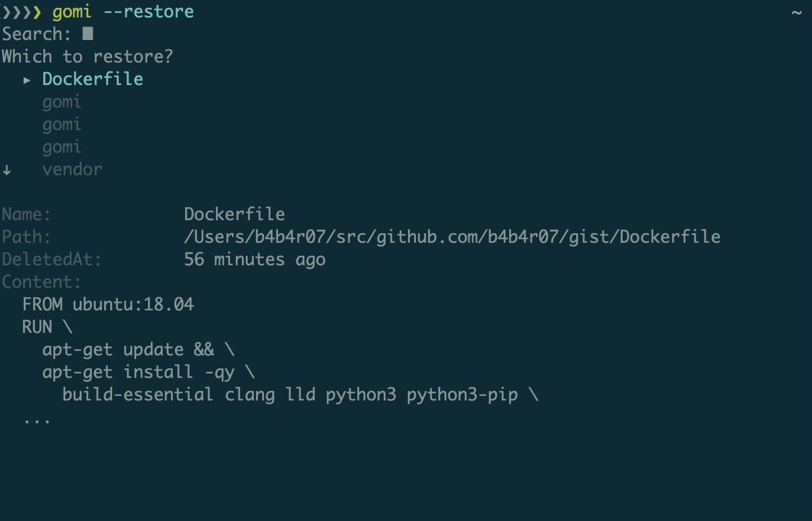Select the last gomi entry

pos(62,147)
